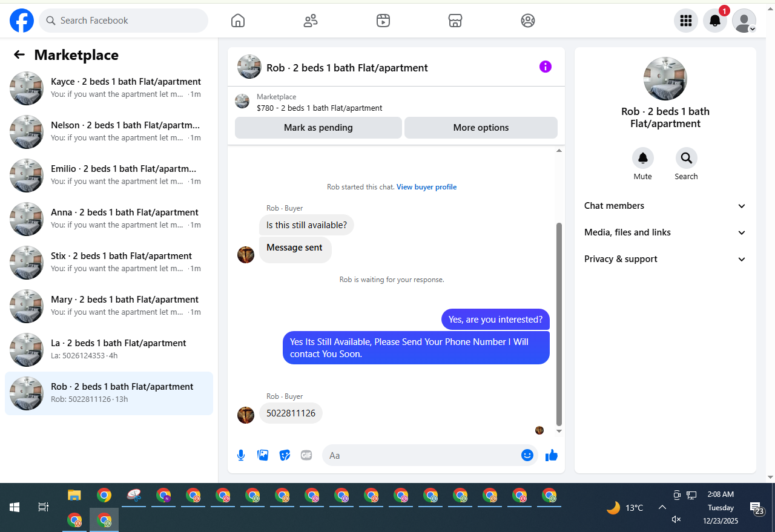Go to the Home feed icon

coord(238,21)
